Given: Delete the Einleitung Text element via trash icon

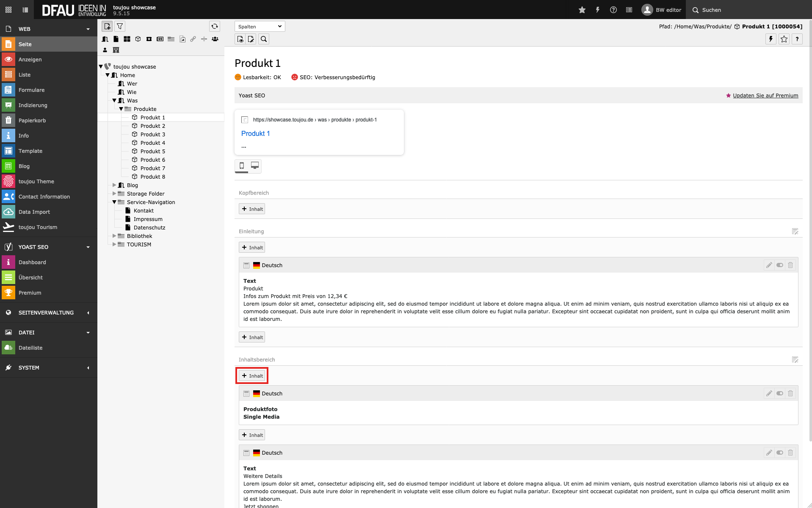Looking at the screenshot, I should tap(790, 265).
